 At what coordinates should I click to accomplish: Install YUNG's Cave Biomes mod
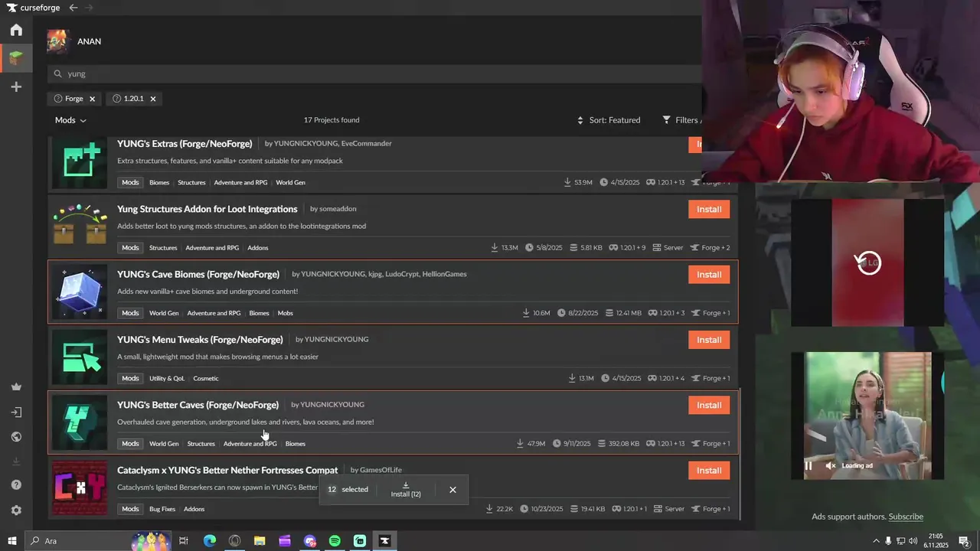pos(709,274)
